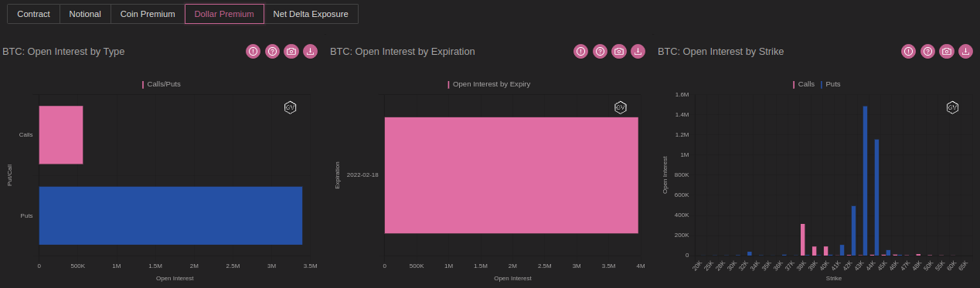Click the pink Calls bar in Type chart
The image size is (980, 288).
[x=61, y=135]
